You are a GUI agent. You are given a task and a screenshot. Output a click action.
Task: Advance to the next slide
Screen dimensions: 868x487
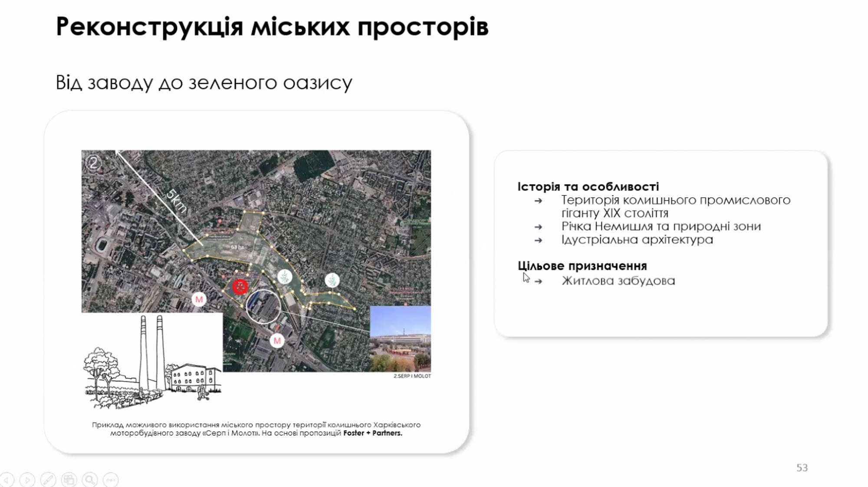pos(27,480)
